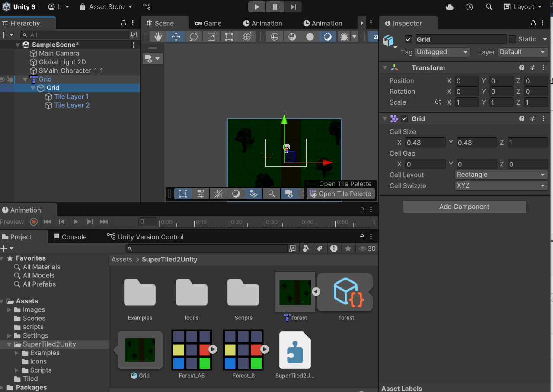This screenshot has width=553, height=392.
Task: Toggle the Inspector lock icon
Action: [x=534, y=23]
